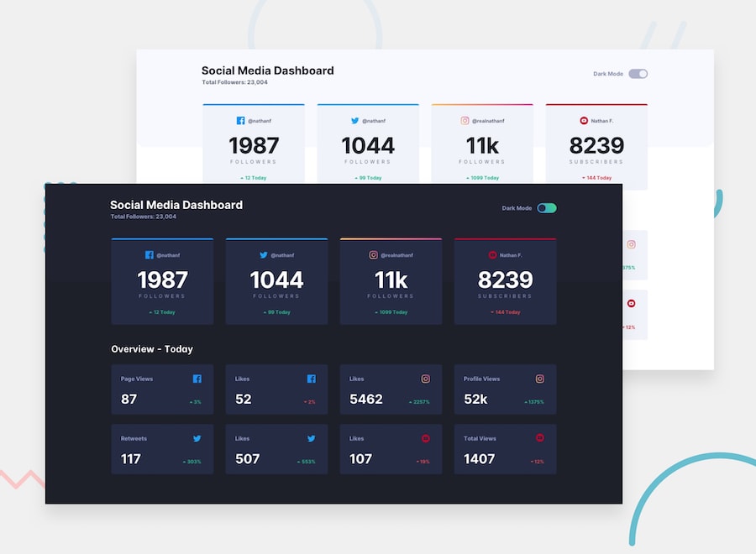Click the Twitter icon on the Likes 507 card
The height and width of the screenshot is (554, 756).
point(312,438)
